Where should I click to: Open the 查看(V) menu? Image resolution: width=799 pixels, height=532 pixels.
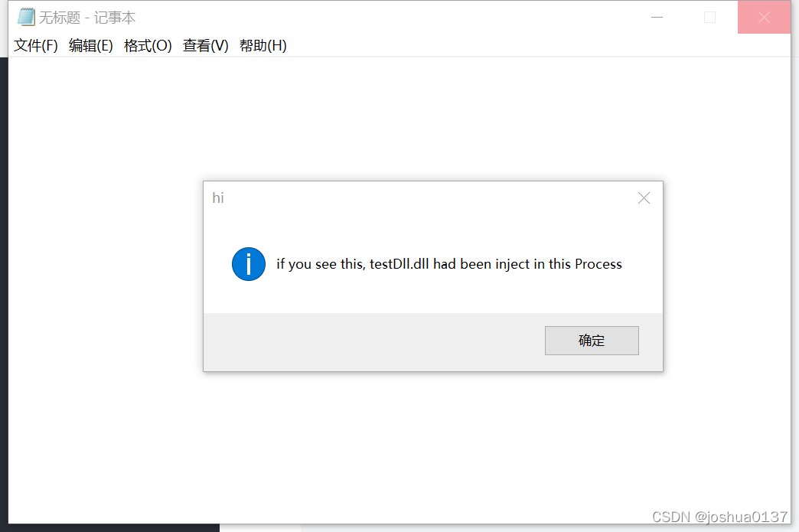(205, 45)
